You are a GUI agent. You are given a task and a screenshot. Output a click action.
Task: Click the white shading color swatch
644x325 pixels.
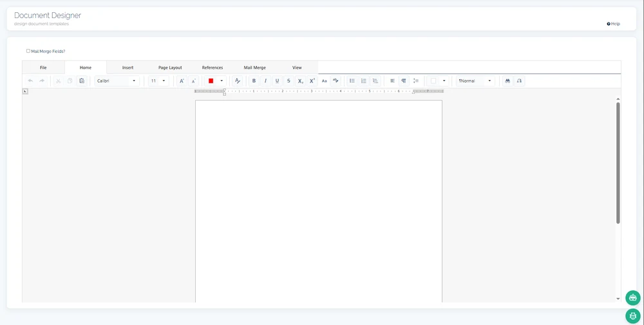coord(433,81)
